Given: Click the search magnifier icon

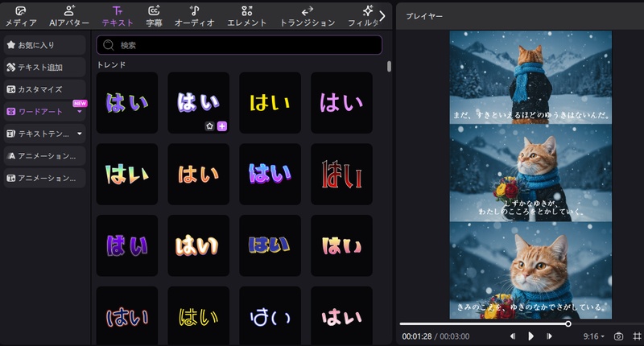Looking at the screenshot, I should point(109,45).
